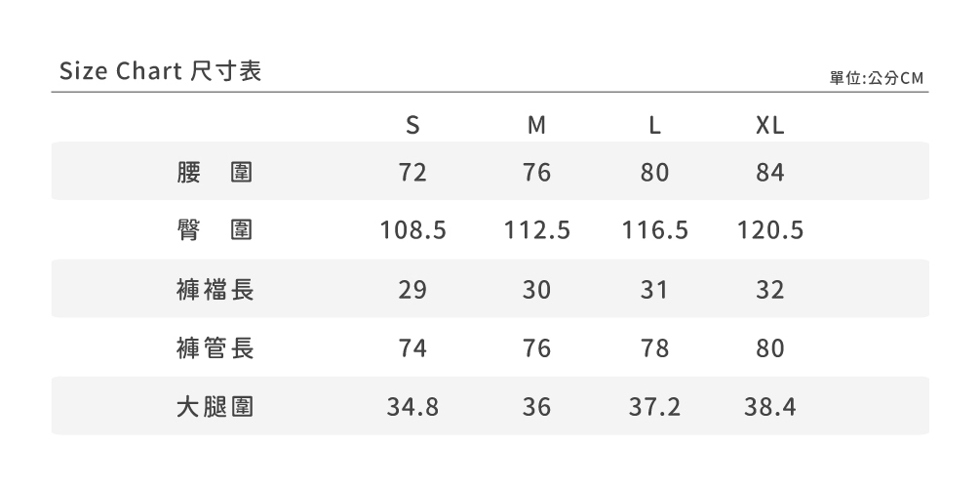Click the 腰圍 row label
Viewport: 980px width, 488px height.
[216, 173]
